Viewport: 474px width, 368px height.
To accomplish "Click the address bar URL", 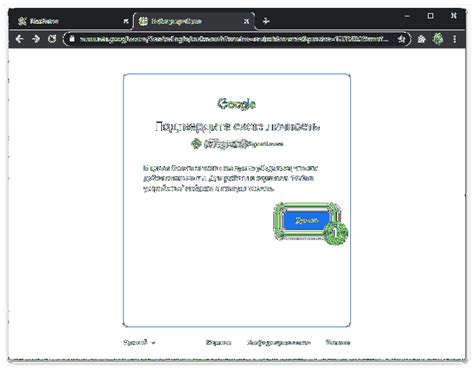I will 234,39.
